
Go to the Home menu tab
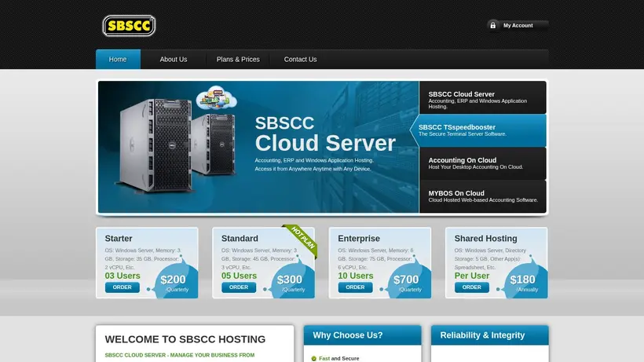pyautogui.click(x=118, y=59)
